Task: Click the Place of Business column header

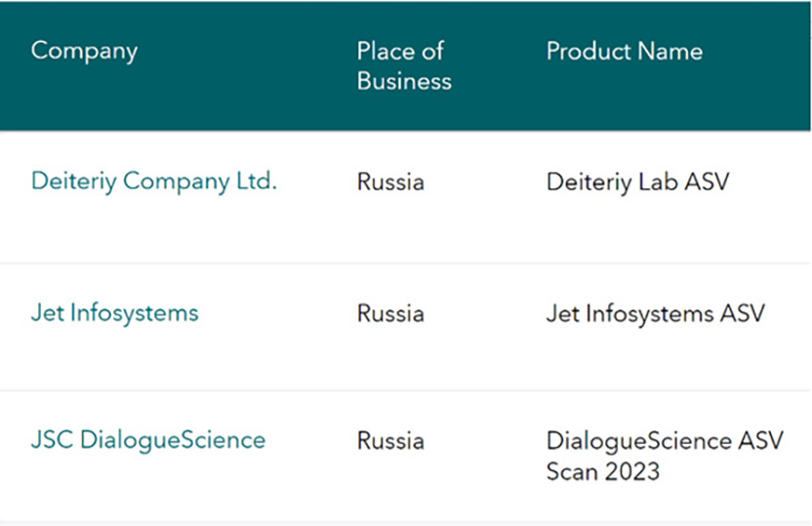Action: 404,65
